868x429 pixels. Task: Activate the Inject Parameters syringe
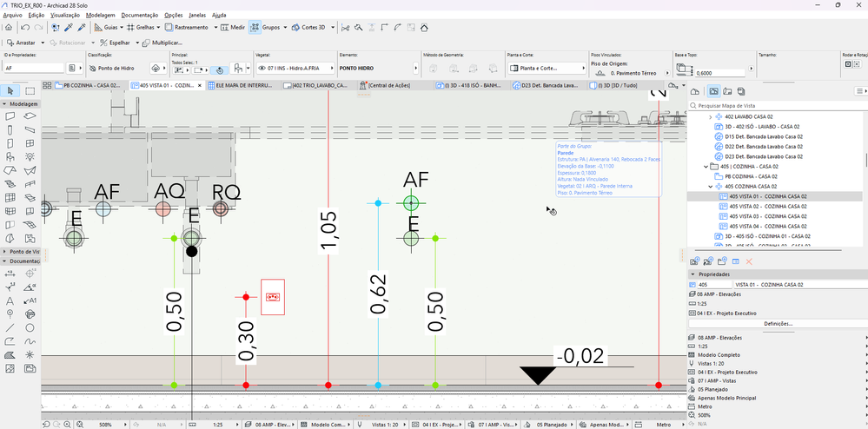pyautogui.click(x=82, y=27)
